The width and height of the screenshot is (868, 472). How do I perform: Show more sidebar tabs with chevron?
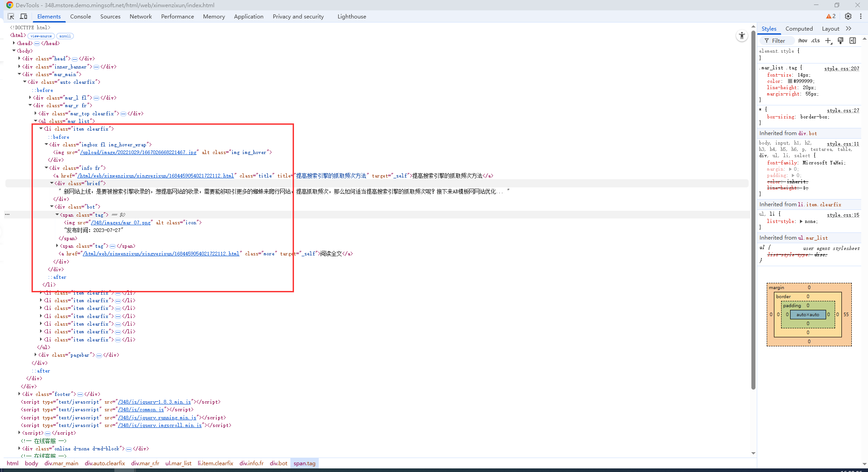coord(849,28)
